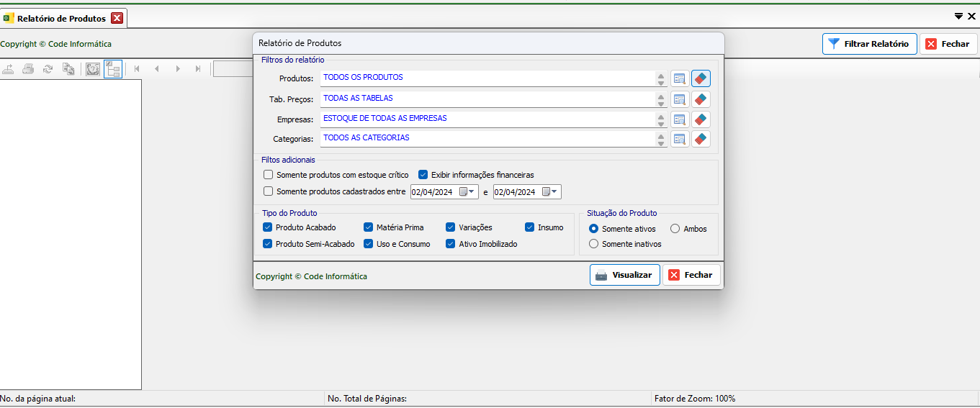The height and width of the screenshot is (408, 980).
Task: Click the Fator de Zoom: 100% status text
Action: (x=695, y=398)
